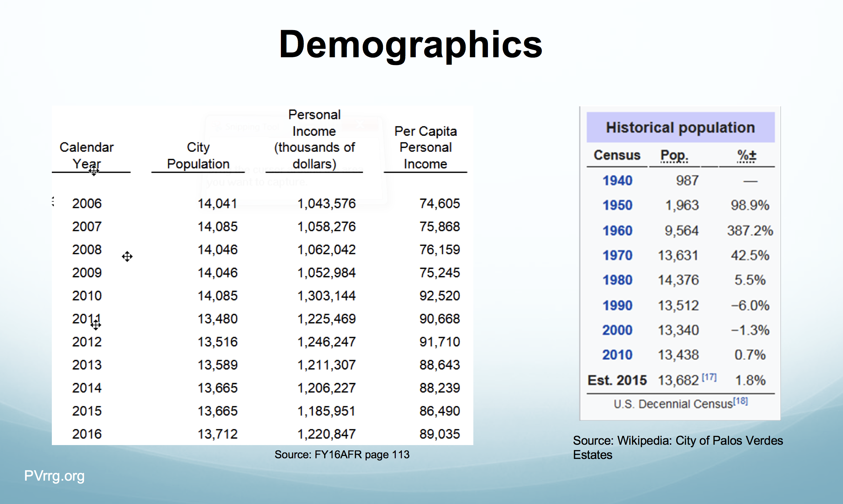Click the Historical population header
This screenshot has height=504, width=843.
click(680, 127)
